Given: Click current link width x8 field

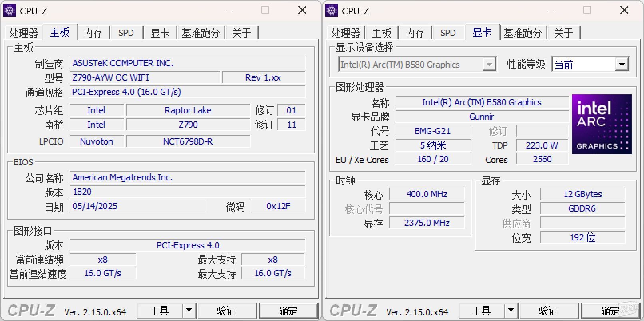Looking at the screenshot, I should tap(103, 260).
